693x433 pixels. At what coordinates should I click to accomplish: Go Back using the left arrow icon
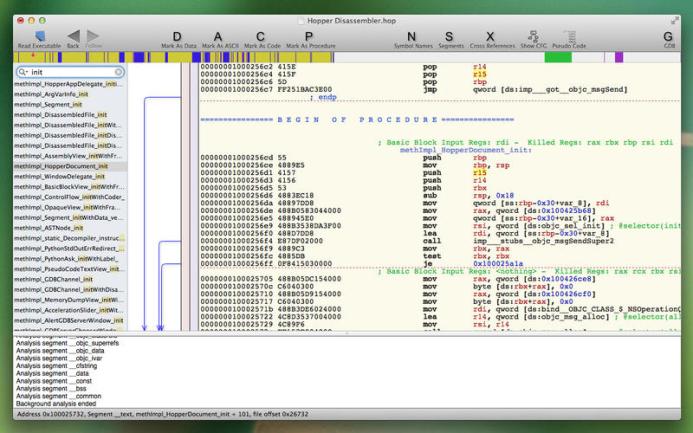click(73, 36)
